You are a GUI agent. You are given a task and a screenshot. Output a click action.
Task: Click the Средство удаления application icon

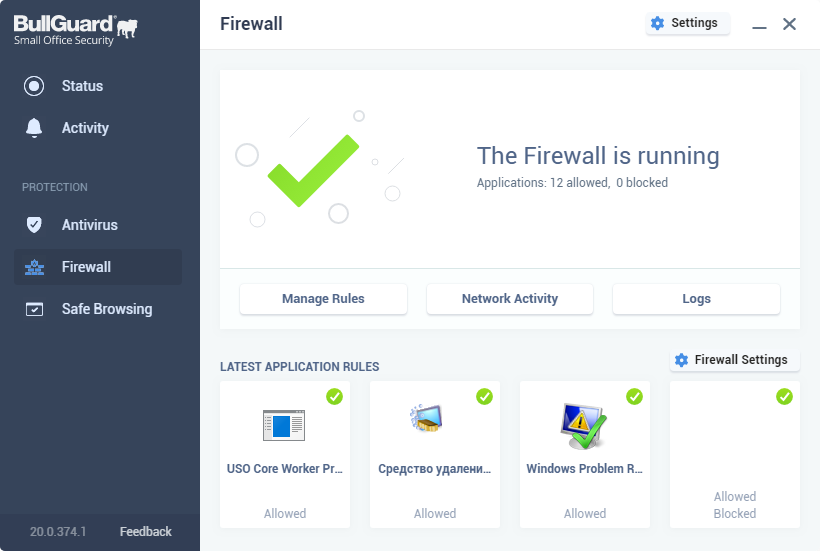pyautogui.click(x=427, y=418)
